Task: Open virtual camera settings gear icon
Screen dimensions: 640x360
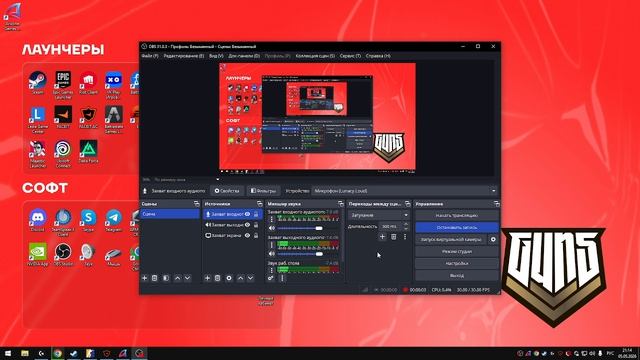Action: tap(493, 240)
